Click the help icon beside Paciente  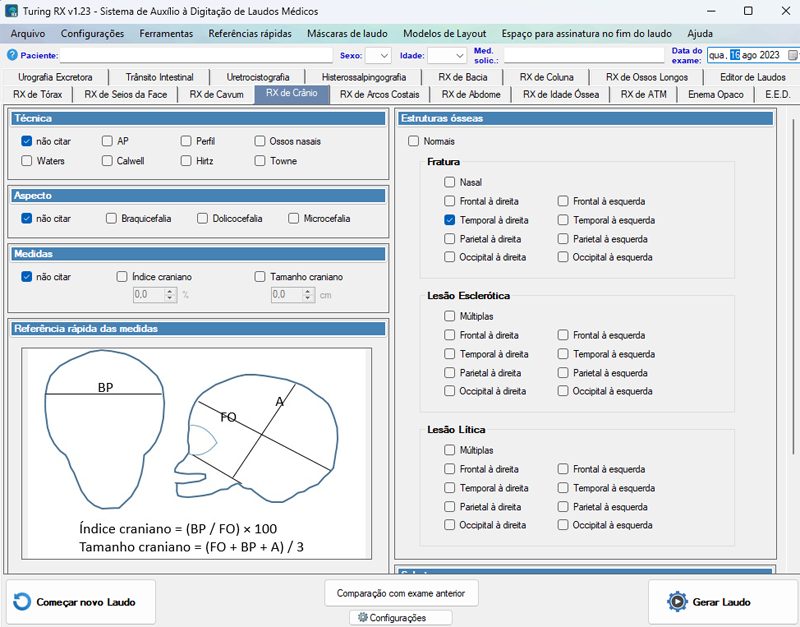12,56
